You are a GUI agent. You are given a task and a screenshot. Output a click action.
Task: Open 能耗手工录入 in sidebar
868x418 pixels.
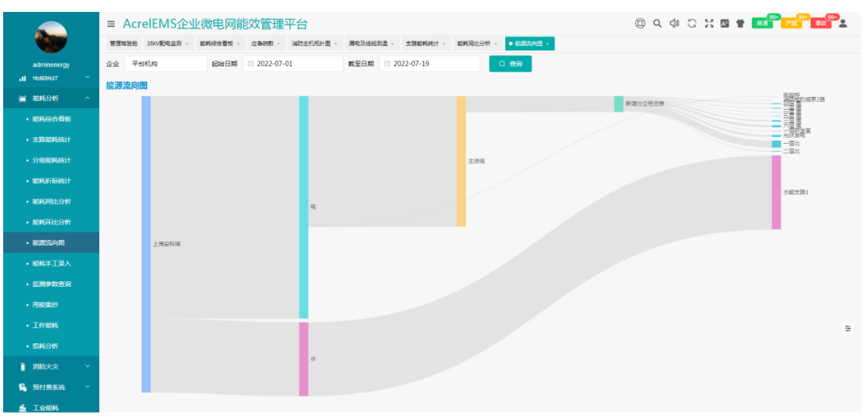(52, 263)
